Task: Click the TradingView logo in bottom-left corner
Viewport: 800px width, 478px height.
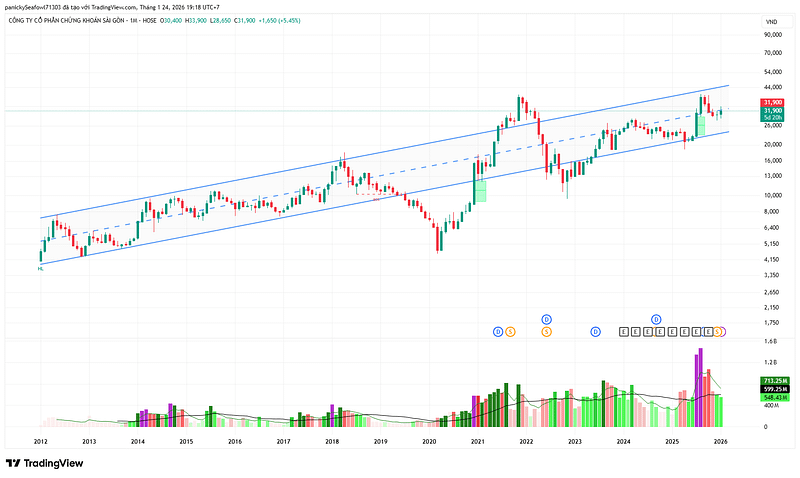Action: point(44,463)
